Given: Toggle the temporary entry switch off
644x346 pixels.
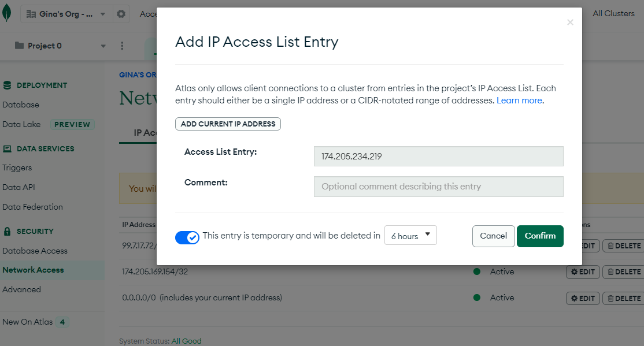Looking at the screenshot, I should (187, 237).
